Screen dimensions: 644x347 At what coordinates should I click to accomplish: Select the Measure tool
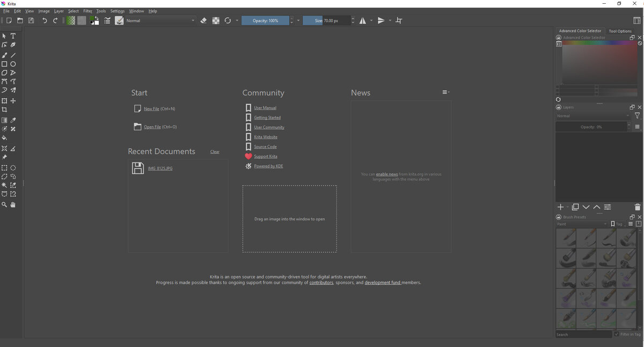point(13,149)
